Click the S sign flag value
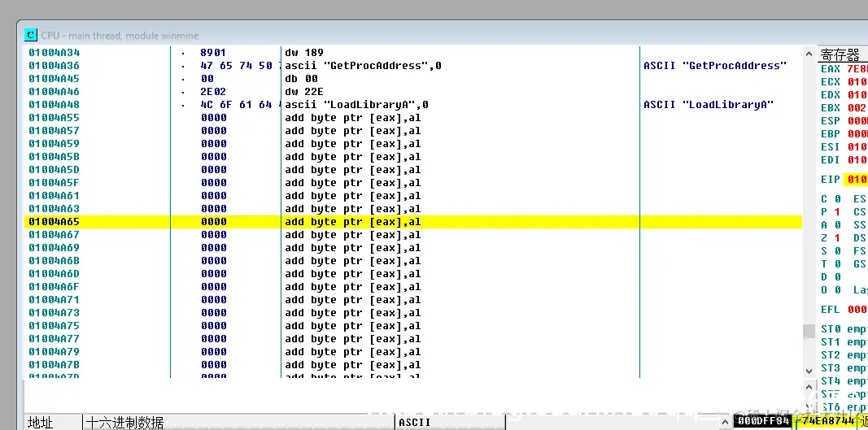Image resolution: width=868 pixels, height=430 pixels. (837, 251)
